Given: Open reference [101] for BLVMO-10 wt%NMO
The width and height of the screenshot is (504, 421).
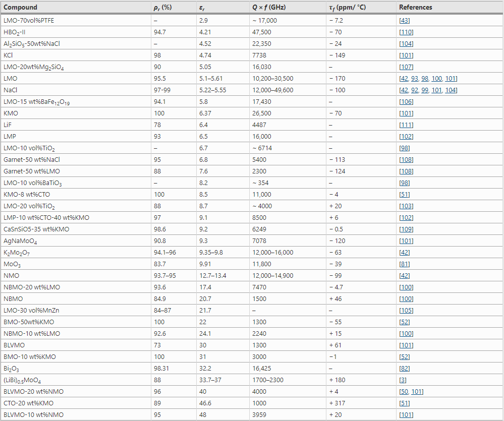Looking at the screenshot, I should coord(406,414).
